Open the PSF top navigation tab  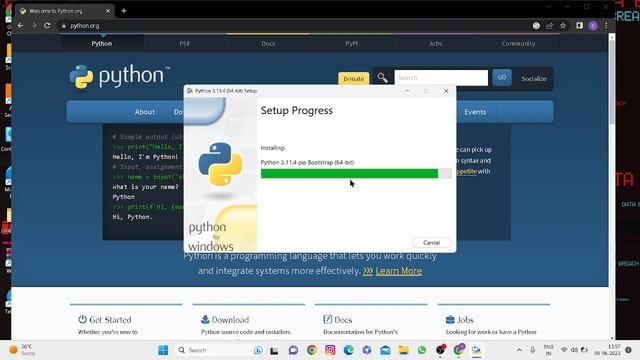pos(184,43)
